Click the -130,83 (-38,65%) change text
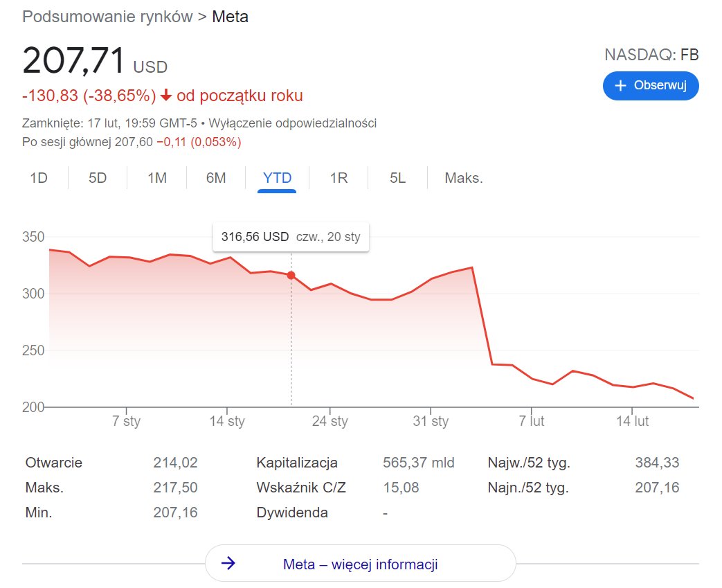The width and height of the screenshot is (722, 588). pos(89,96)
